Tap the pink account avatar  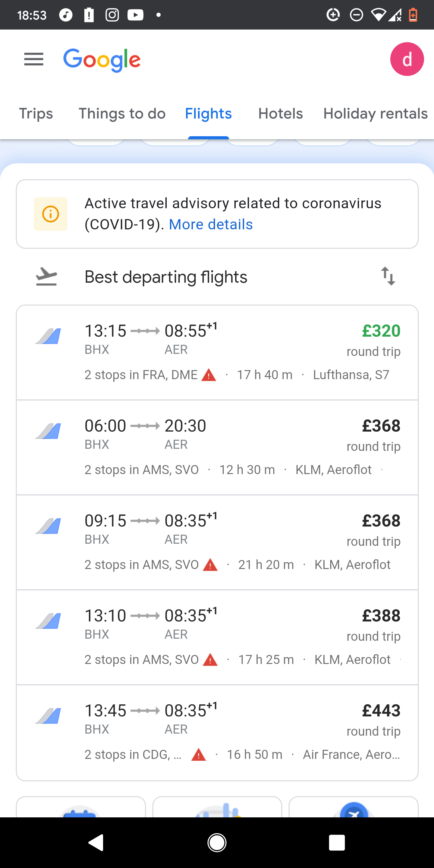[407, 59]
